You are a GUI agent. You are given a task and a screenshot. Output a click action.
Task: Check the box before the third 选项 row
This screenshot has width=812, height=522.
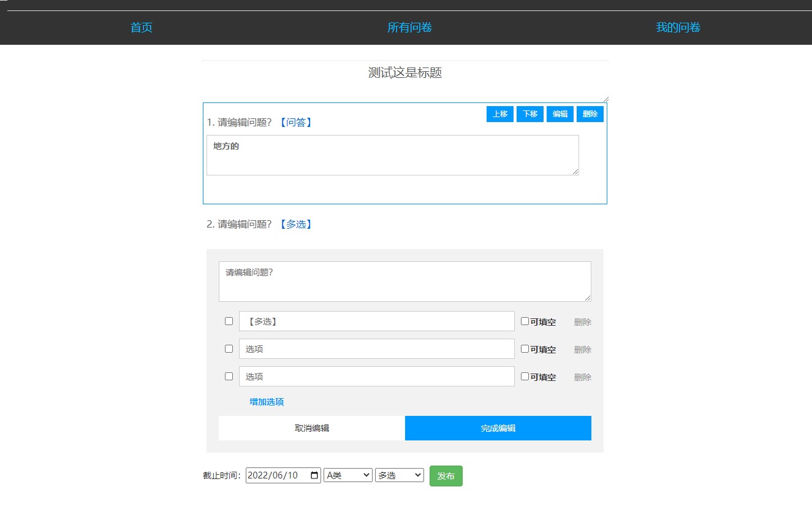[x=229, y=376]
